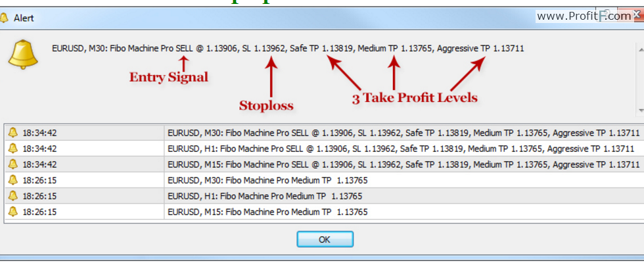Close the Alert window with the X
The image size is (644, 271).
pos(638,16)
